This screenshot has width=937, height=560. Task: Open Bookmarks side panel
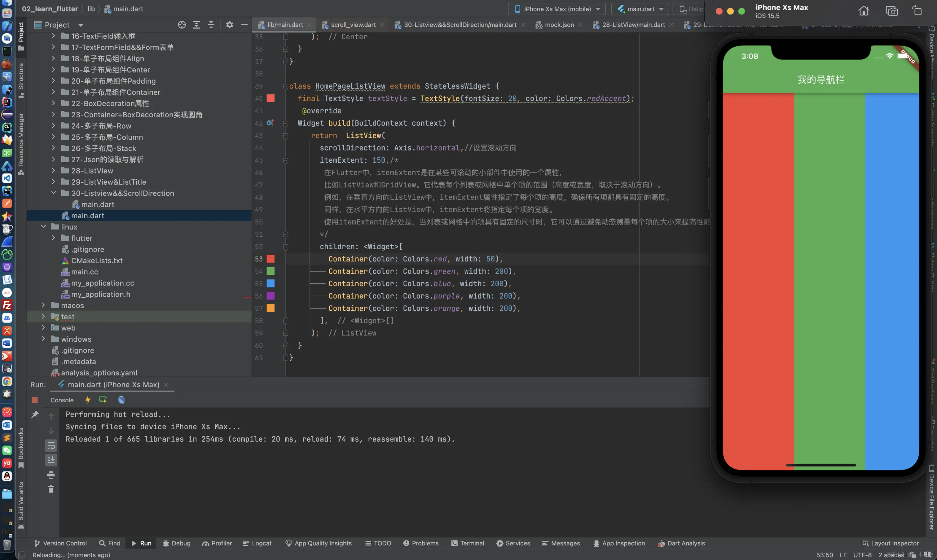21,448
